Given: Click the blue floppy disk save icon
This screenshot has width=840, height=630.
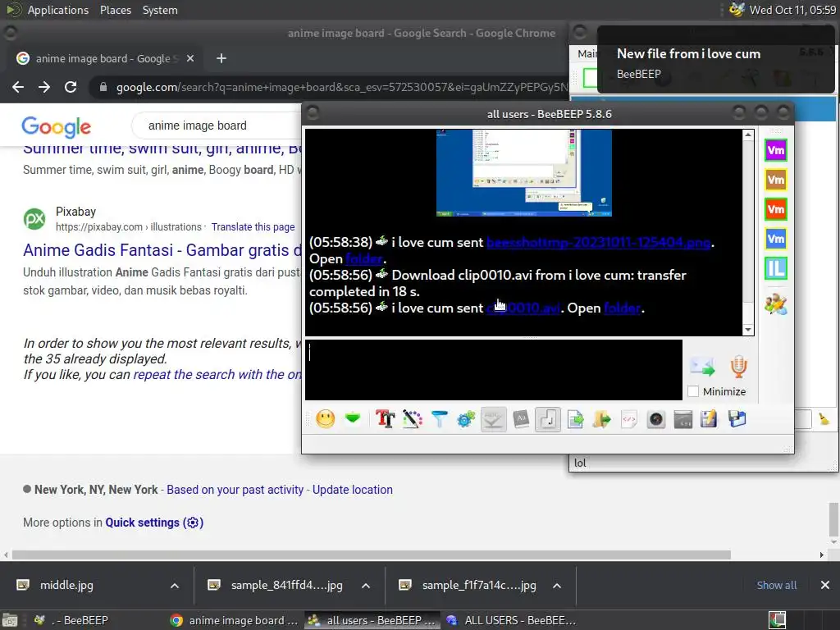Looking at the screenshot, I should pyautogui.click(x=737, y=419).
